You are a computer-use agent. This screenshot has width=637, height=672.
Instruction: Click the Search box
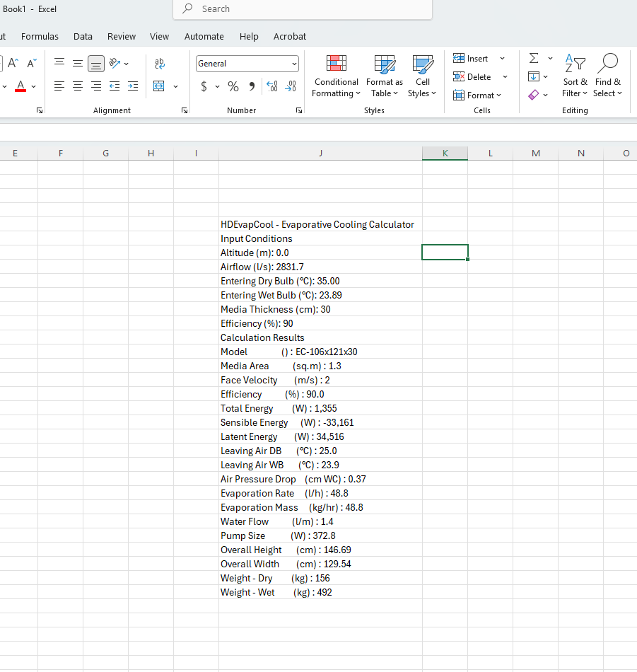(303, 9)
